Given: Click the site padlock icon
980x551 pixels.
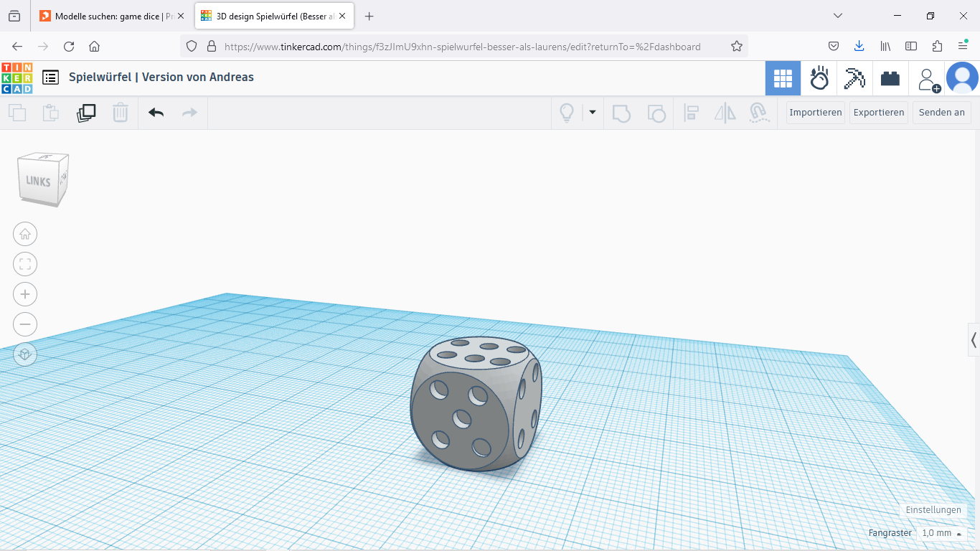Looking at the screenshot, I should pos(212,47).
